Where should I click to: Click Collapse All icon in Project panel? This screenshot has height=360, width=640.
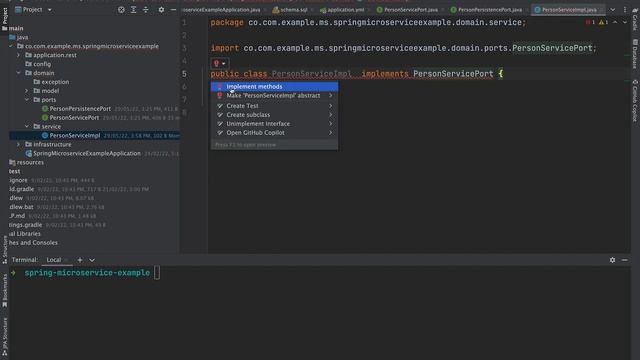click(146, 9)
